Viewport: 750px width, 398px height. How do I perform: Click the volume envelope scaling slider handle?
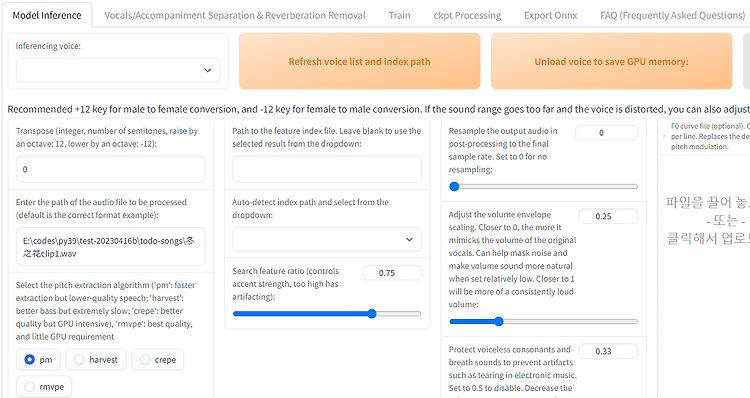coord(498,321)
